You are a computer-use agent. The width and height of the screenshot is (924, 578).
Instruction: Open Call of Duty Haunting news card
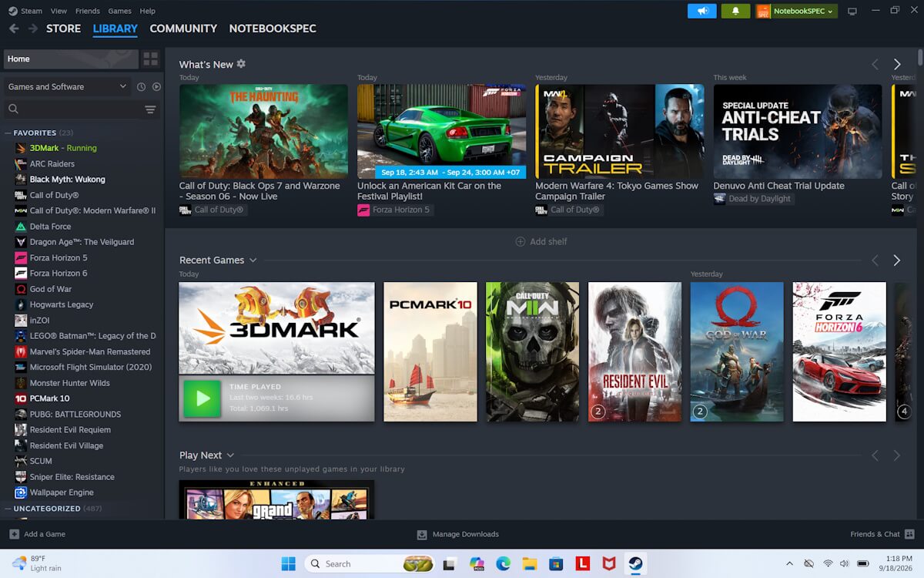263,132
